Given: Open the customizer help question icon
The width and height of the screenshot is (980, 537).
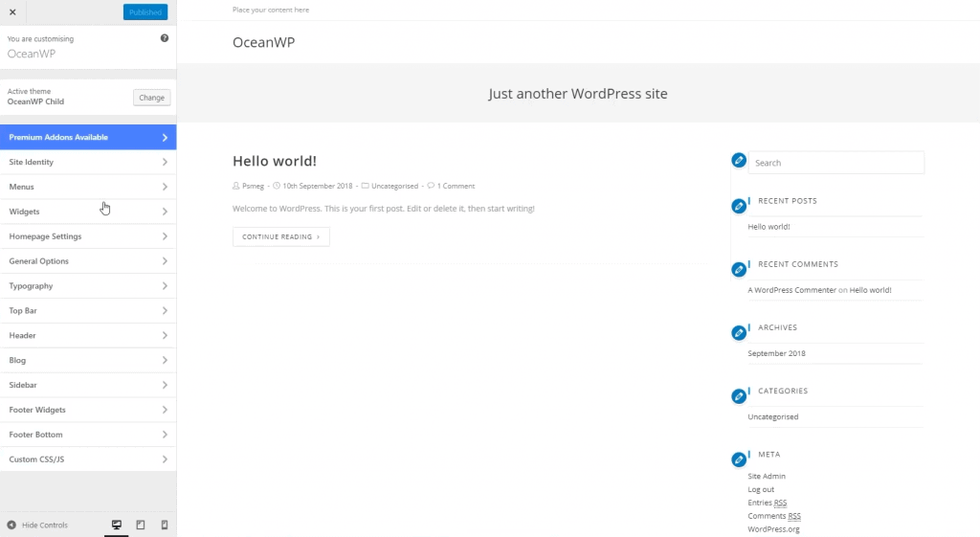Looking at the screenshot, I should point(165,38).
